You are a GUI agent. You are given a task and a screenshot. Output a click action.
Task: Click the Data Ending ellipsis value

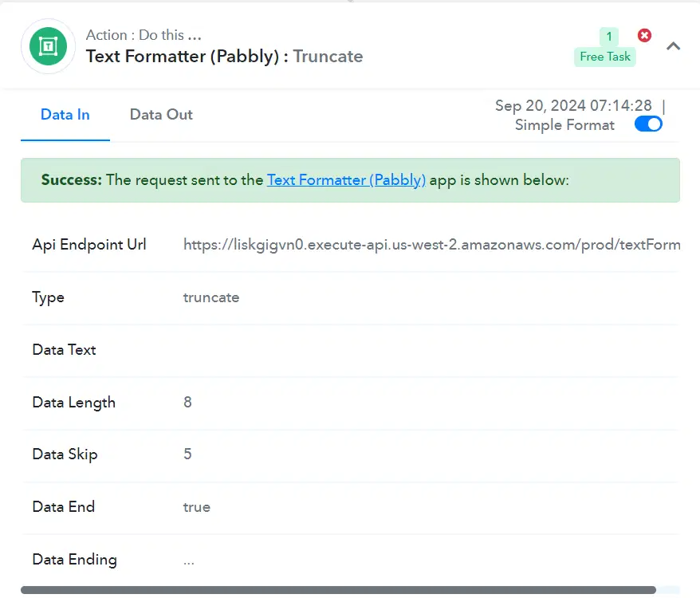tap(189, 561)
